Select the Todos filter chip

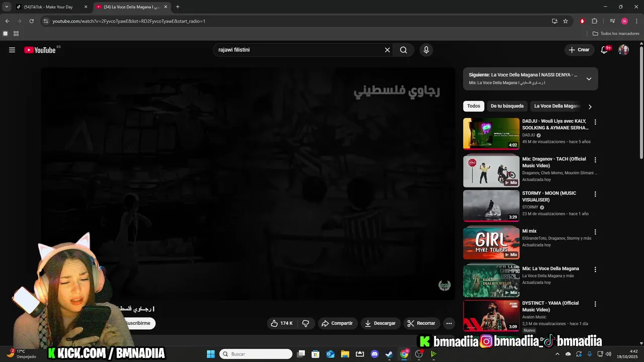[473, 106]
